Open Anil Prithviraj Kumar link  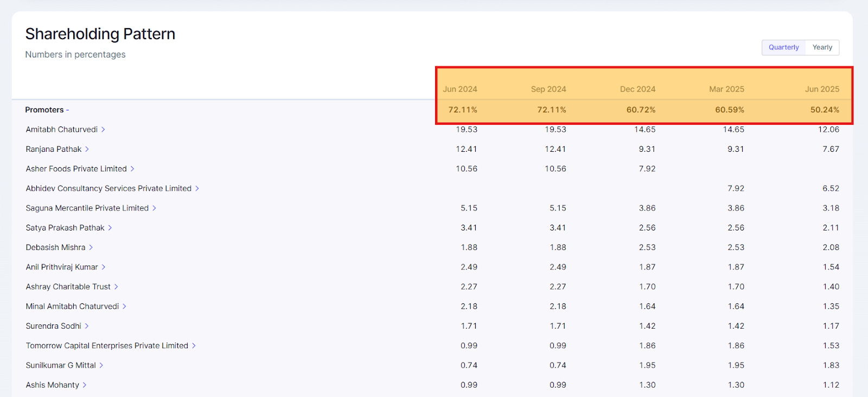(x=65, y=267)
